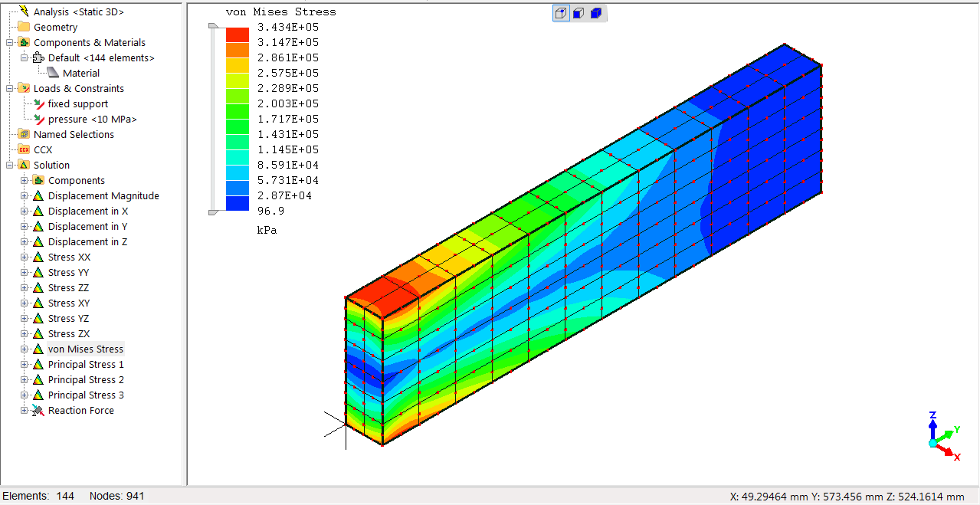
Task: Expand the Stress ZZ node
Action: pyautogui.click(x=25, y=287)
